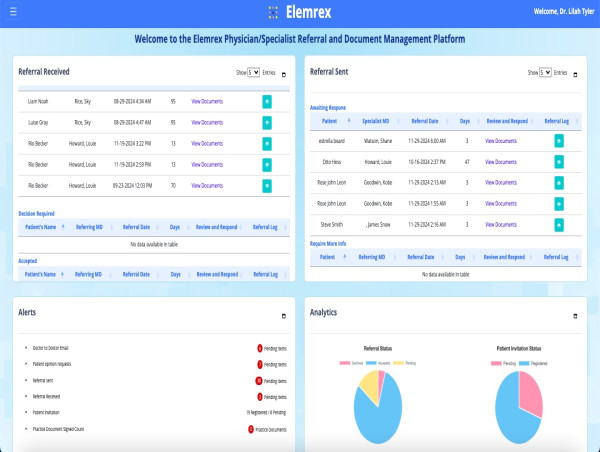
Task: Click Patient opinion requests pending badge
Action: [x=260, y=364]
